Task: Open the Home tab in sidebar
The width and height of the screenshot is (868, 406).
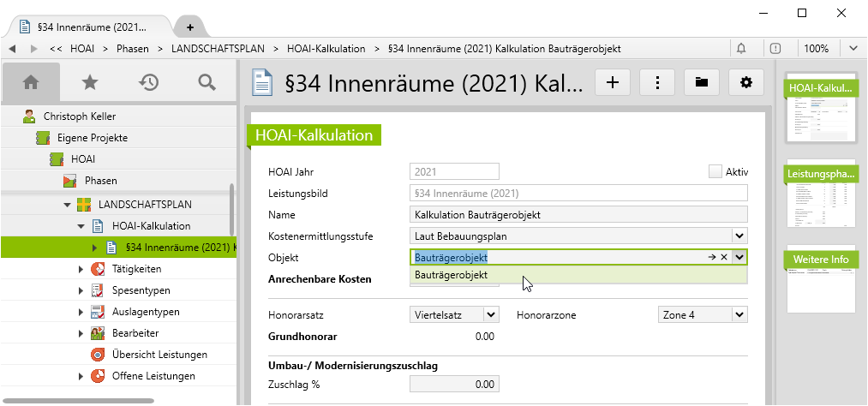Action: pyautogui.click(x=31, y=82)
